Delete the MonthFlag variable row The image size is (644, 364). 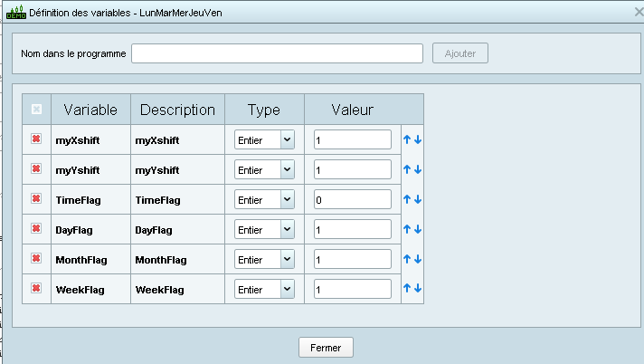pyautogui.click(x=36, y=259)
